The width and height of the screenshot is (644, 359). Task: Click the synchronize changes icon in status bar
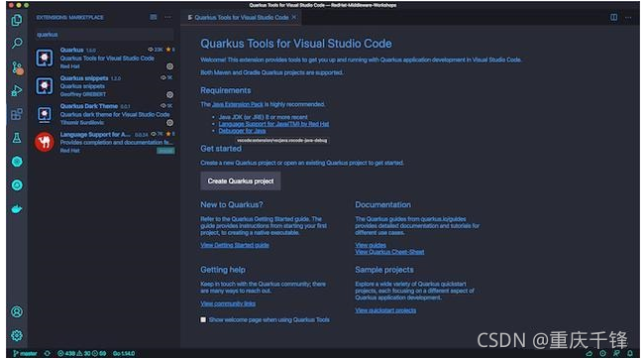(48, 353)
